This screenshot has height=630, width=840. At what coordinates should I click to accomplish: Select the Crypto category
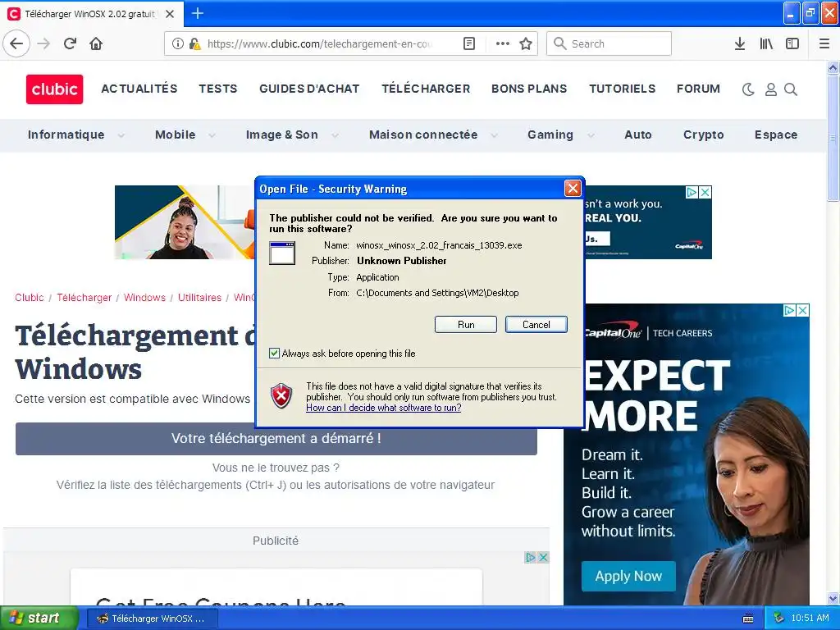tap(703, 135)
